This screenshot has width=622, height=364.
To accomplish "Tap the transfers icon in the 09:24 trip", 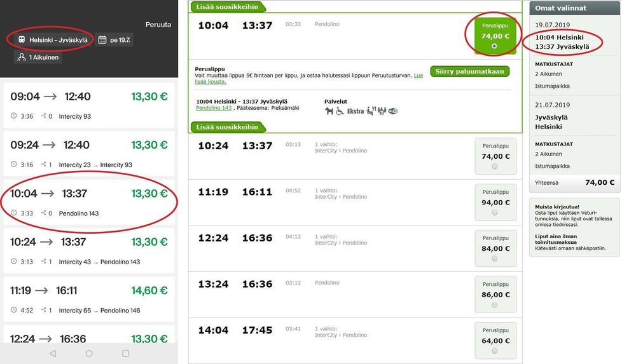I will pos(44,165).
